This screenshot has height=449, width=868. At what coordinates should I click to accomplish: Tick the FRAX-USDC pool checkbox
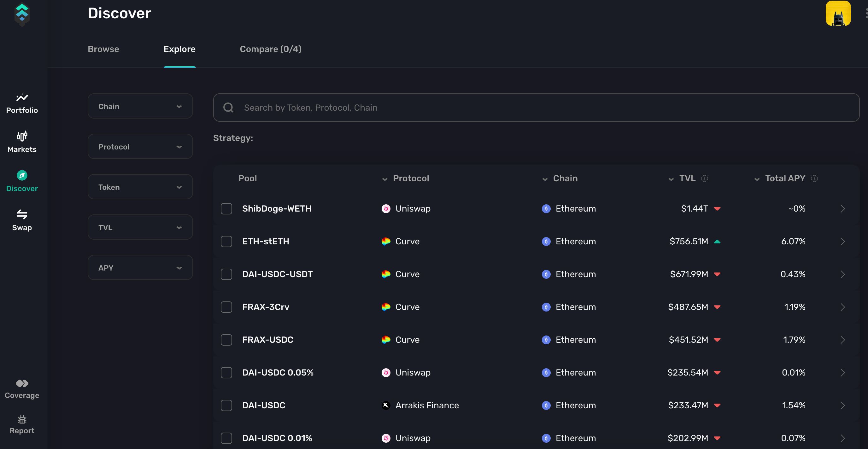(226, 340)
